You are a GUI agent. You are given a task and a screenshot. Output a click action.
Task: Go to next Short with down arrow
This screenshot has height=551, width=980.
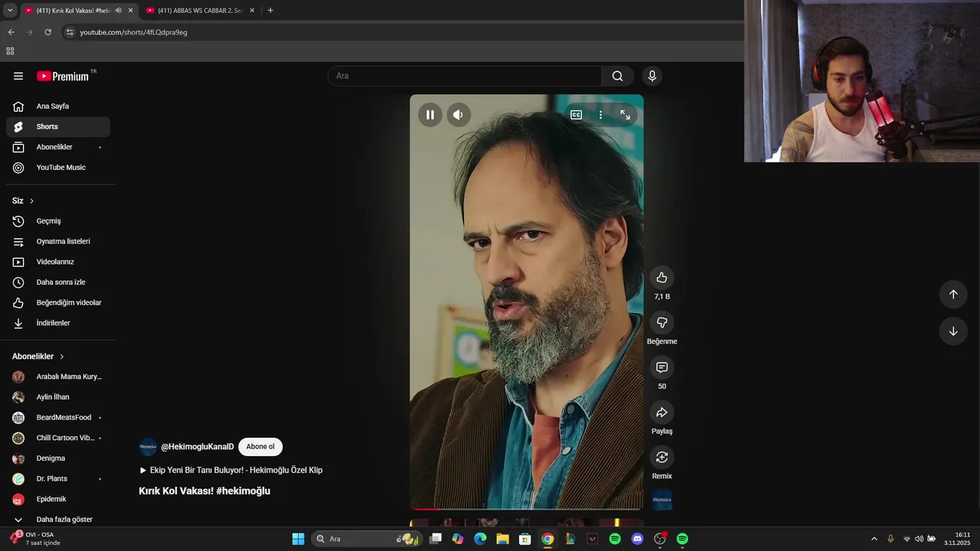tap(953, 331)
